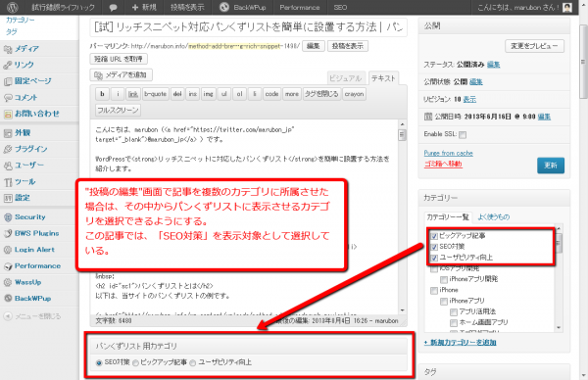
Task: Open the BWS Plugins sidebar icon
Action: coord(8,233)
